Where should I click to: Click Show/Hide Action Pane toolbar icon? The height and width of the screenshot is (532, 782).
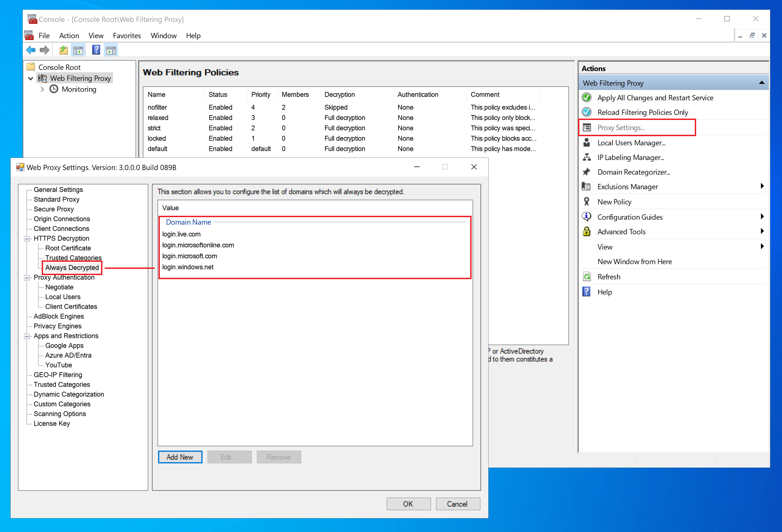point(111,50)
